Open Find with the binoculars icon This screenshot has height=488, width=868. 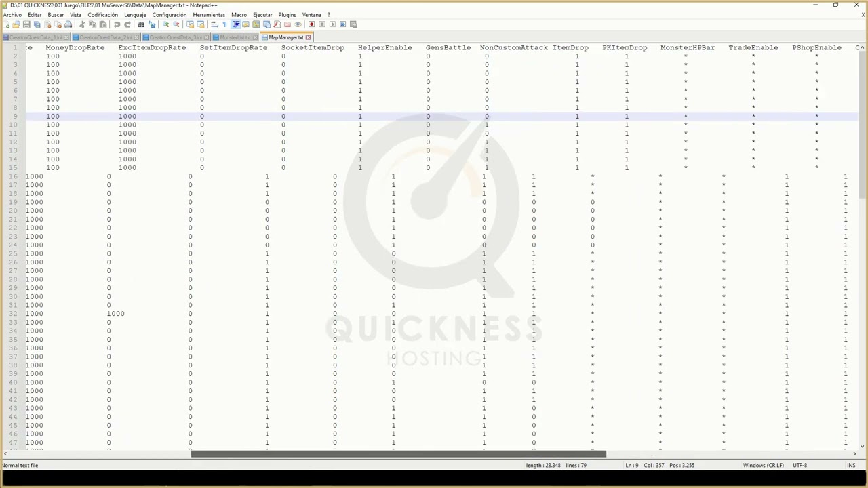141,24
